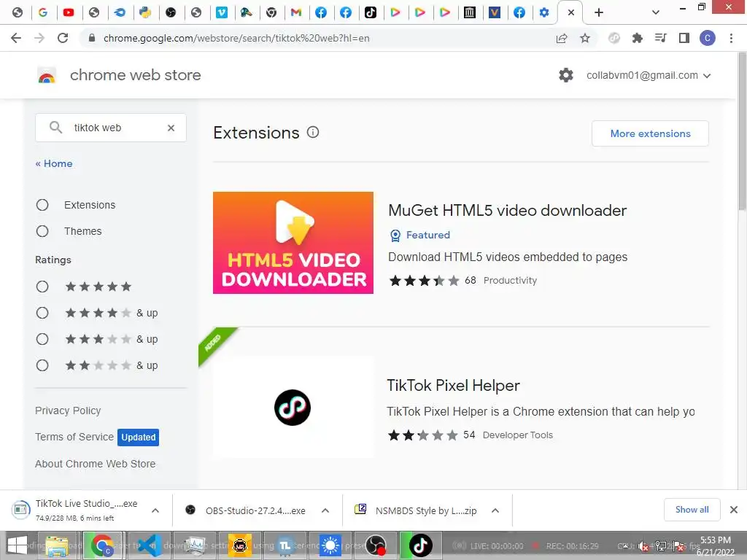The image size is (747, 560).
Task: Open a new browser tab
Action: [599, 13]
